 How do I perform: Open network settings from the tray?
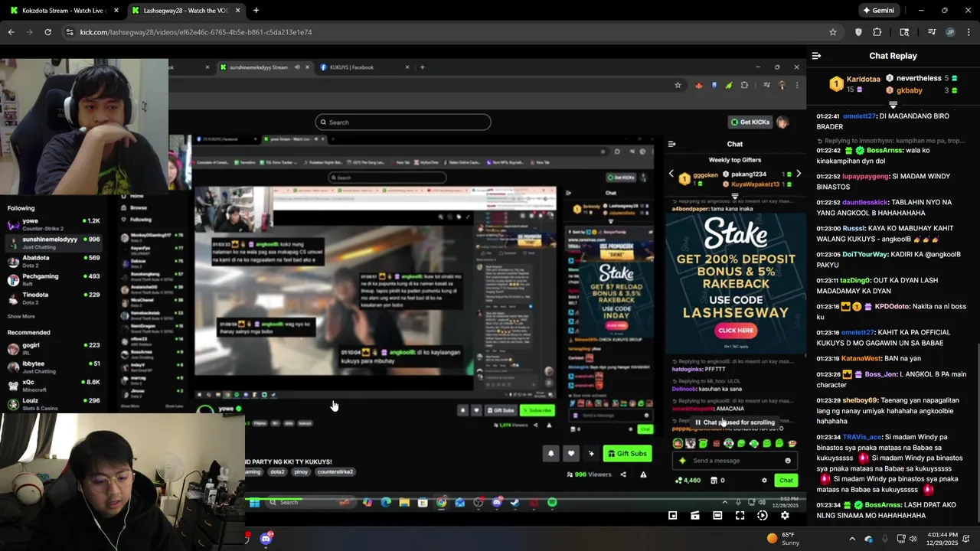coord(901,539)
